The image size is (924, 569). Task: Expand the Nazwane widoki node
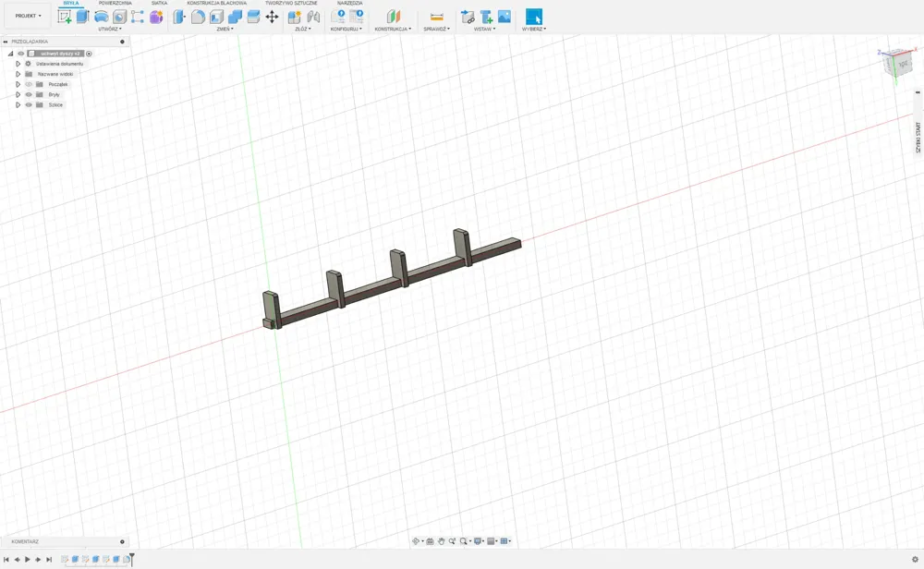(x=18, y=74)
